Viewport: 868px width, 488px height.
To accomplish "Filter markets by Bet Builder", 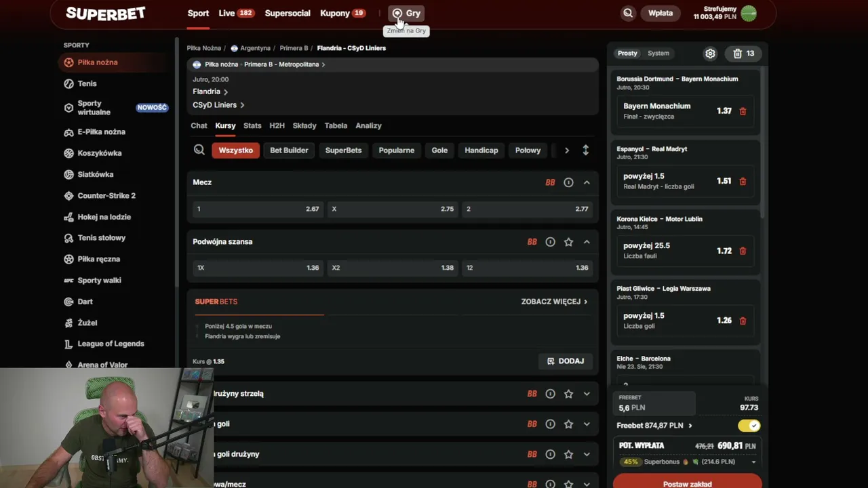I will coord(289,150).
